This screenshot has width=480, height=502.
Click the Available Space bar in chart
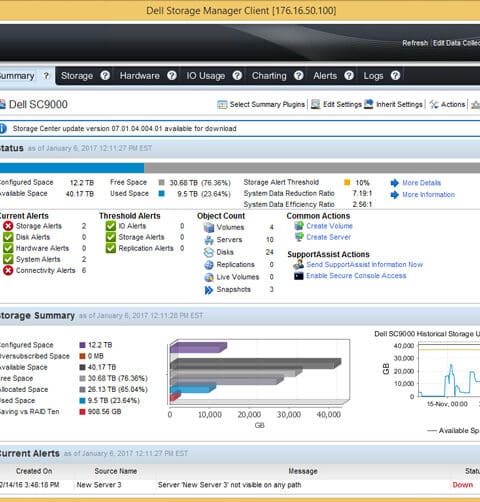(255, 364)
